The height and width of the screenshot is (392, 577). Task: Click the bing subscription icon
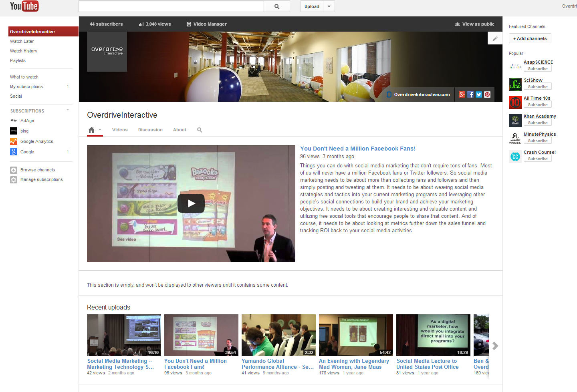point(14,131)
